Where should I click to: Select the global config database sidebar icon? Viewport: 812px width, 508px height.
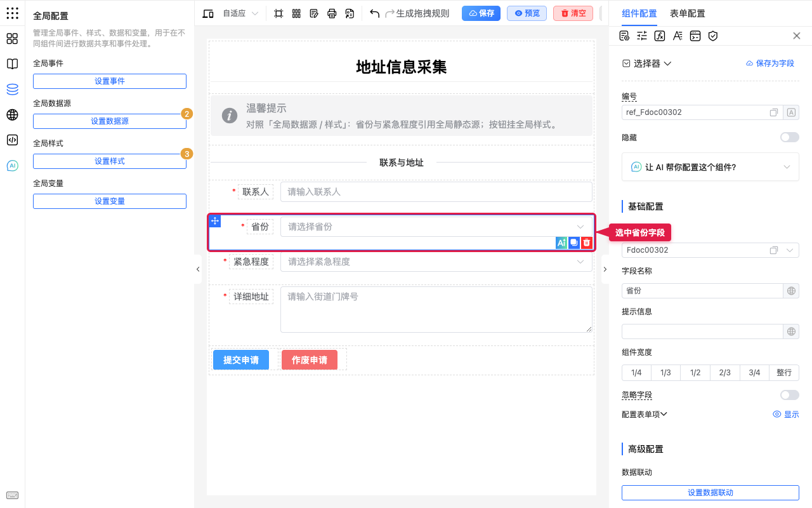click(12, 90)
